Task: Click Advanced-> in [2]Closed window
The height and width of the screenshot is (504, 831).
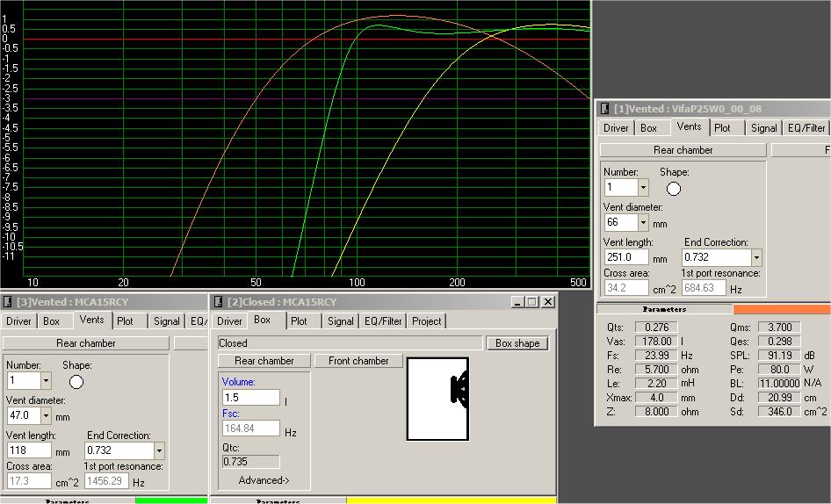Action: pos(264,480)
